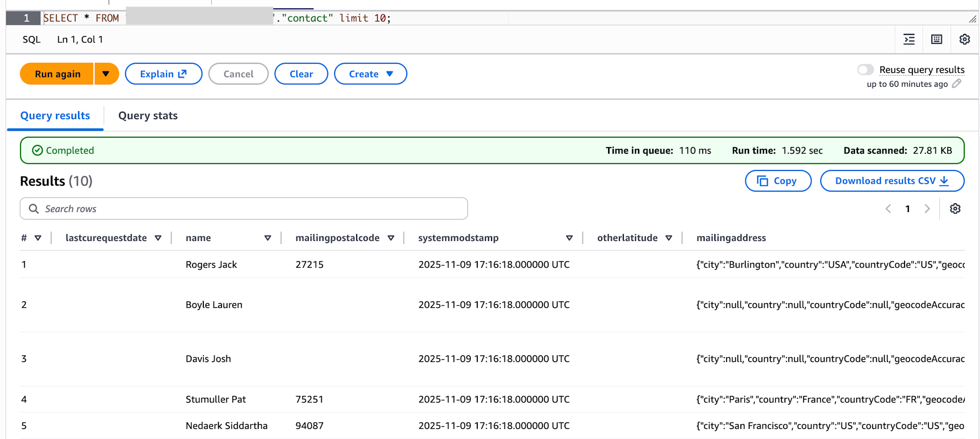Click the editor resize handle icon
Image resolution: width=980 pixels, height=439 pixels.
click(x=972, y=19)
